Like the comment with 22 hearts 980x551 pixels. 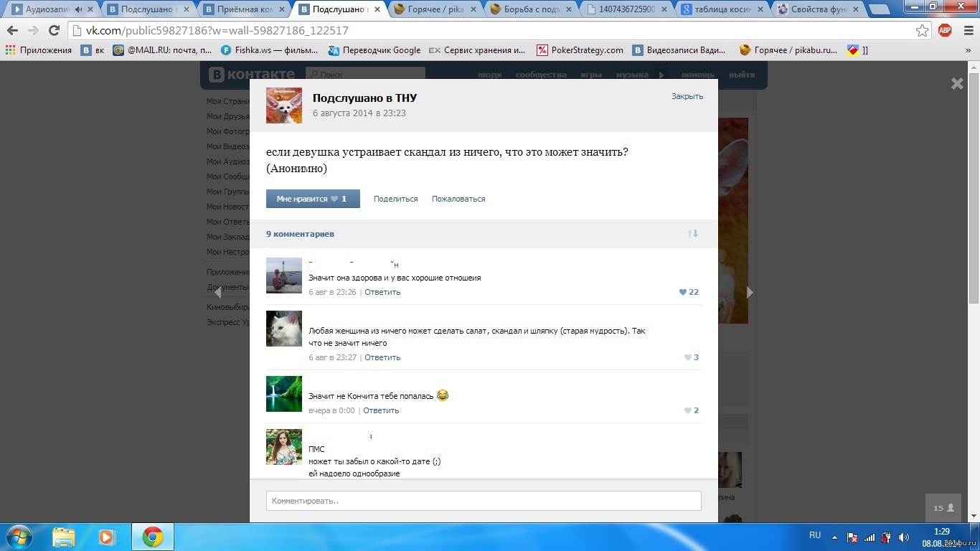click(689, 292)
